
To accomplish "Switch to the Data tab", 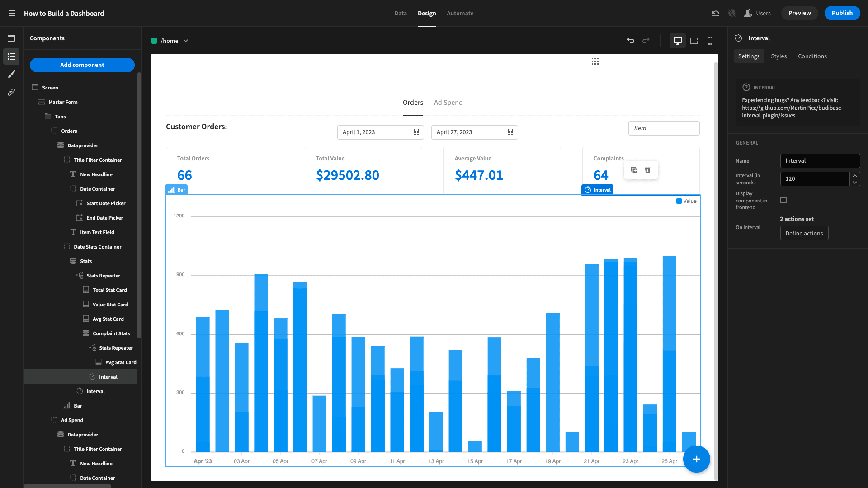I will click(401, 13).
